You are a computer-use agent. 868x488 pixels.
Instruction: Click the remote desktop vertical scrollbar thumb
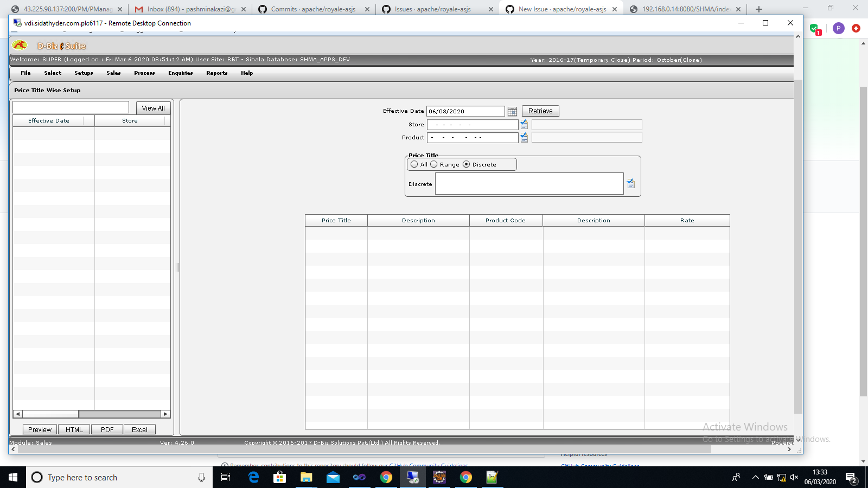[x=798, y=247]
